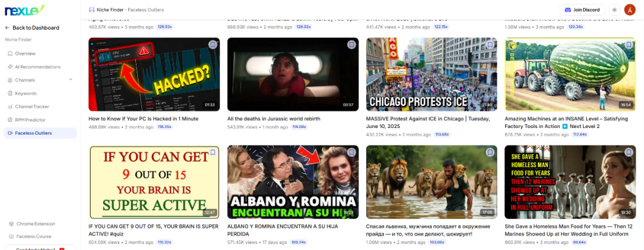644x250 pixels.
Task: Bookmark the Albano y Romina video
Action: (352, 152)
